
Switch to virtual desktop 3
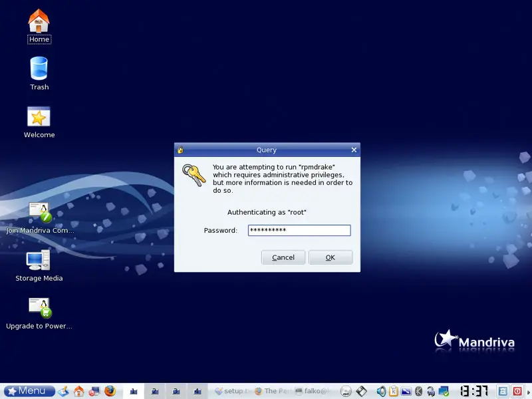(x=176, y=391)
